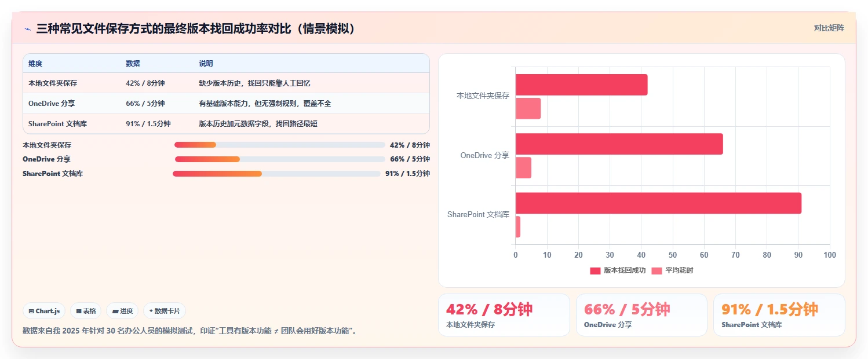Click the OneDrive 分享 average-time bar in the chart

523,167
